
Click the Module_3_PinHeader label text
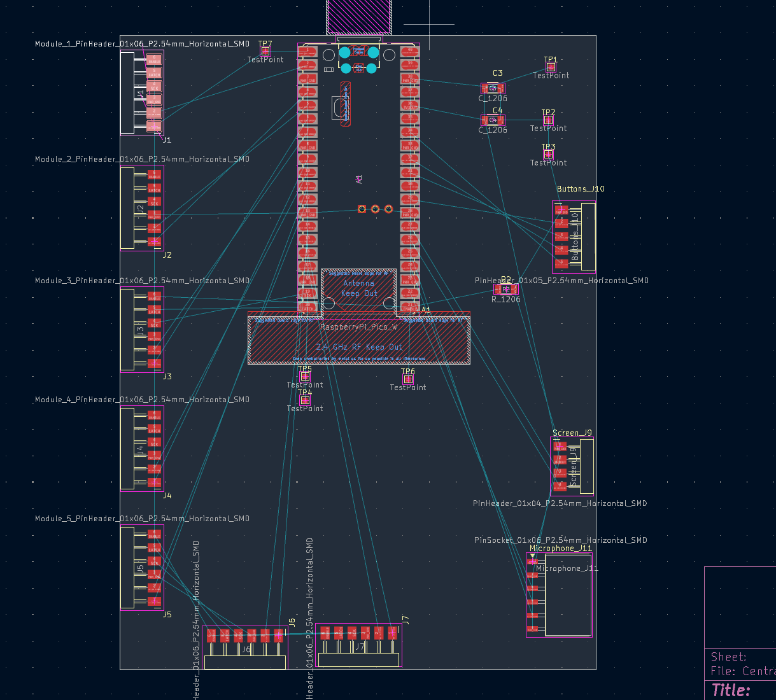(x=142, y=281)
